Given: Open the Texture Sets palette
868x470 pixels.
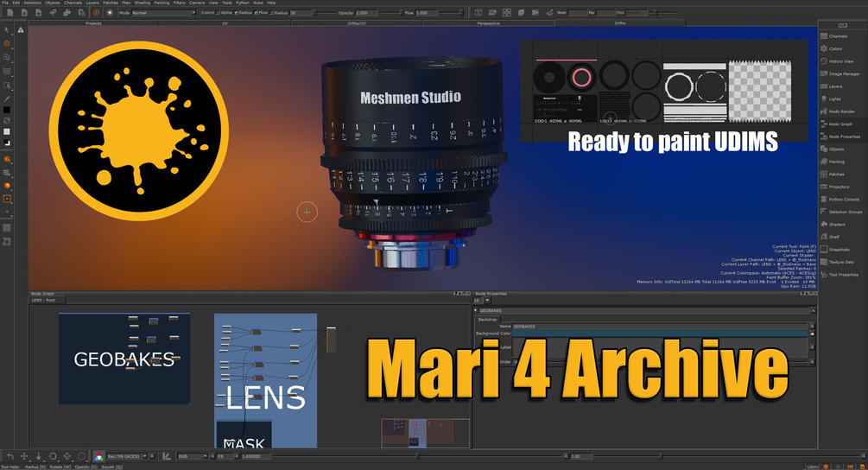Looking at the screenshot, I should [x=837, y=262].
